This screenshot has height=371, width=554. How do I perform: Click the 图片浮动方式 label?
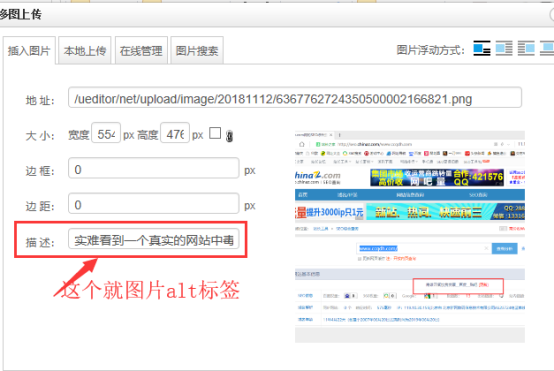click(430, 50)
